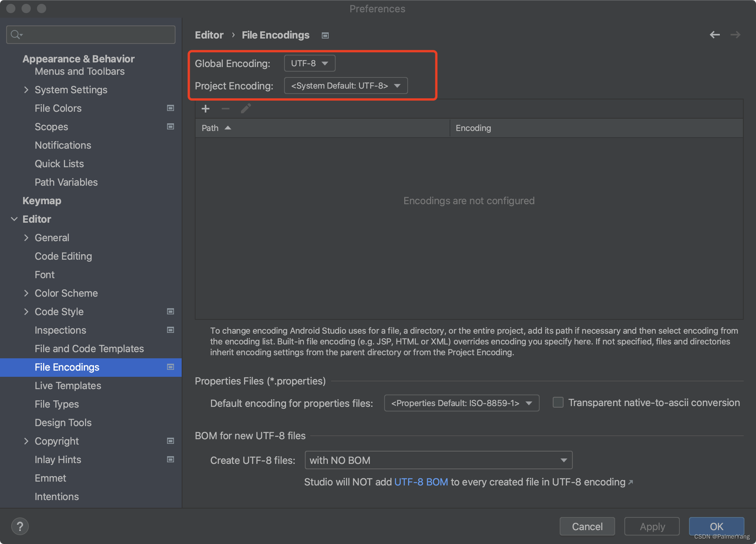The height and width of the screenshot is (544, 756).
Task: Open the Project Encoding dropdown
Action: tap(346, 86)
